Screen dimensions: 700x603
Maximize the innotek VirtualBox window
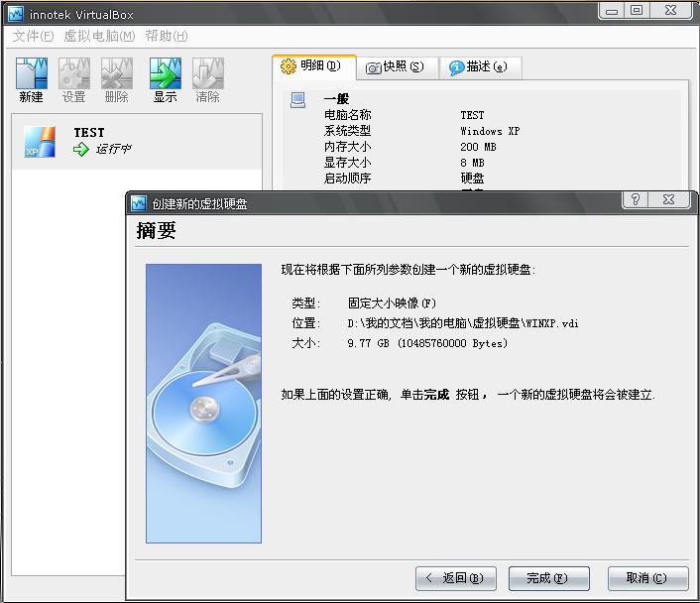pyautogui.click(x=637, y=10)
